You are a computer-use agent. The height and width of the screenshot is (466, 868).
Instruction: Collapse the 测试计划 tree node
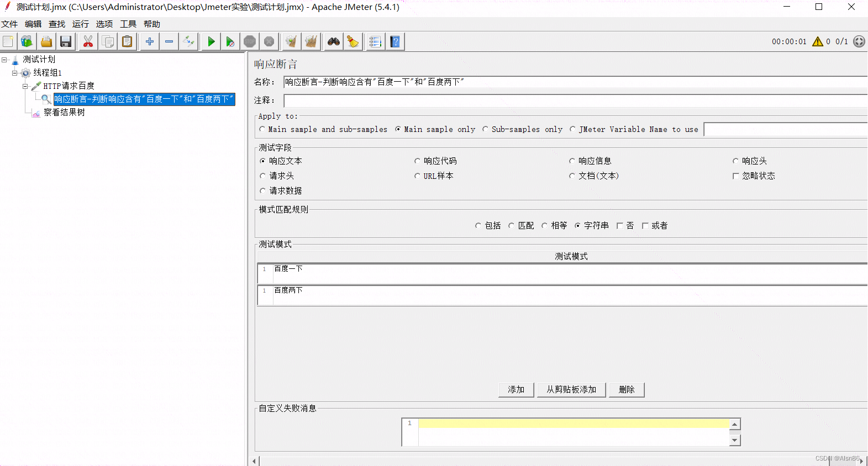click(x=4, y=60)
